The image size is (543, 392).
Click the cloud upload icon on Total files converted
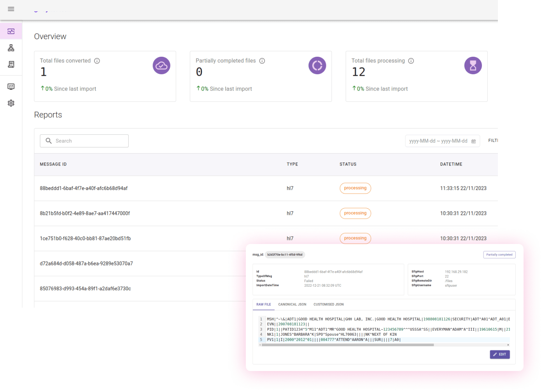[161, 65]
